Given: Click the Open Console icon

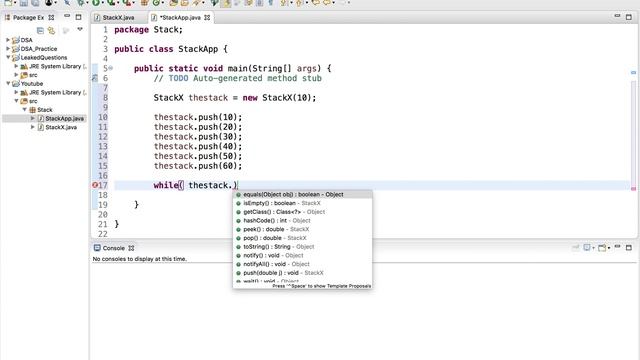Looking at the screenshot, I should click(602, 248).
